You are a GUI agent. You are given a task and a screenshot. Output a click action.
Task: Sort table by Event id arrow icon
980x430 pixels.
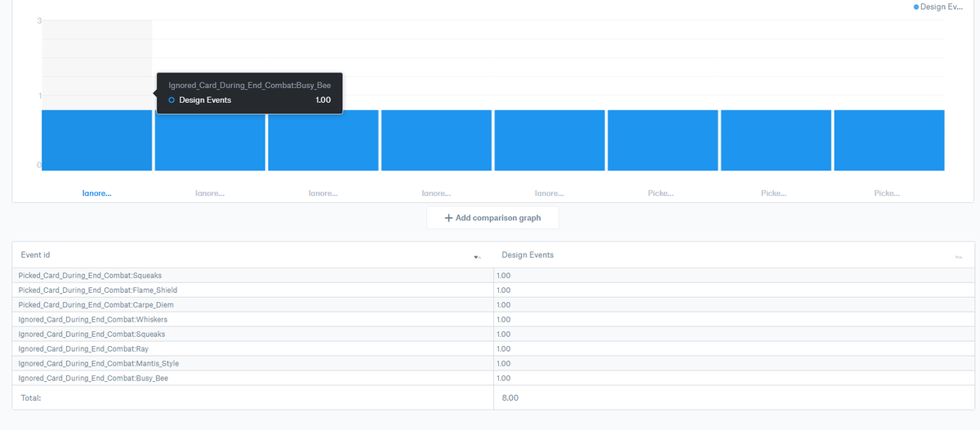coord(476,257)
